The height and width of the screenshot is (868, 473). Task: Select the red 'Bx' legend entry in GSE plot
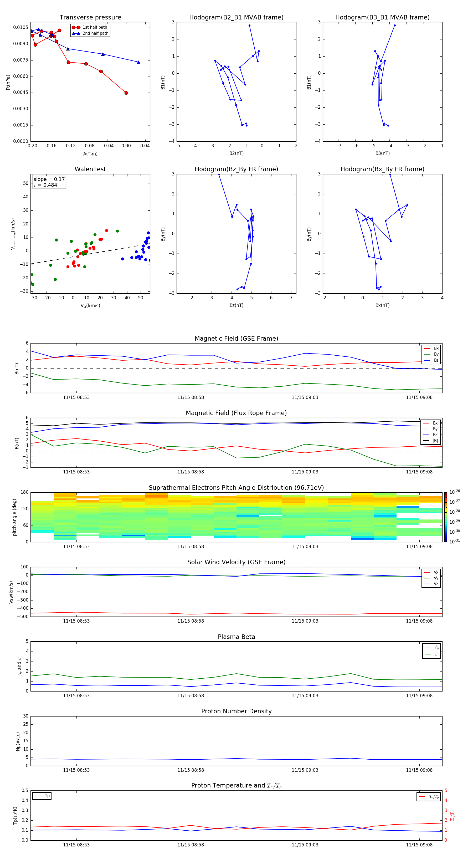(x=431, y=349)
